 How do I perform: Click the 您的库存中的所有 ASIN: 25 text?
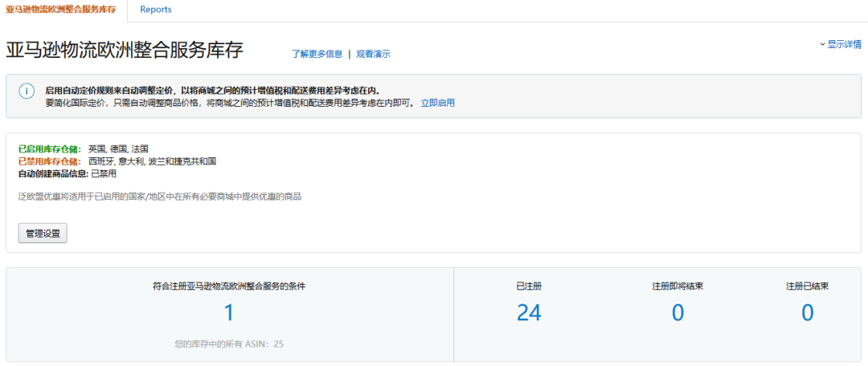point(228,344)
